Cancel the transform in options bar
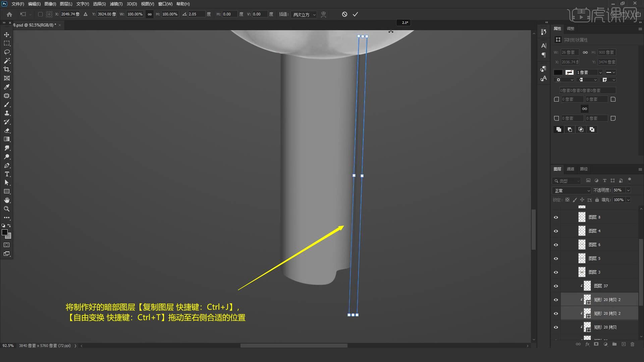The width and height of the screenshot is (644, 362). [x=344, y=14]
